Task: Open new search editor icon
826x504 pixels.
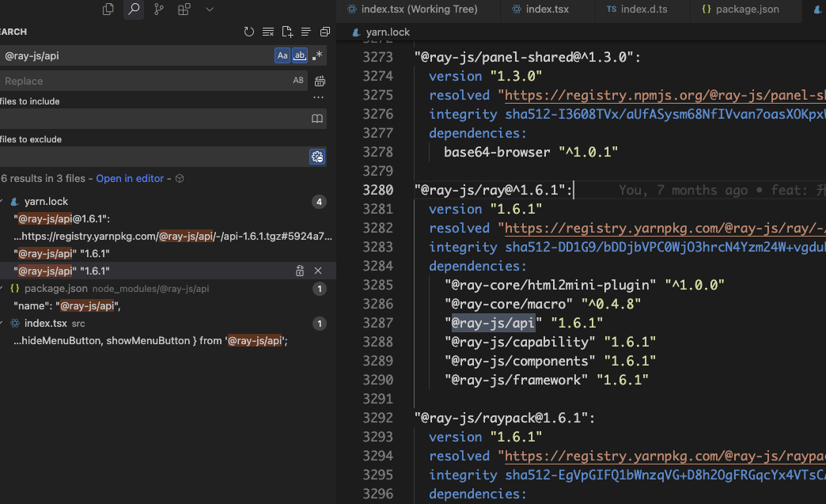Action: point(287,32)
